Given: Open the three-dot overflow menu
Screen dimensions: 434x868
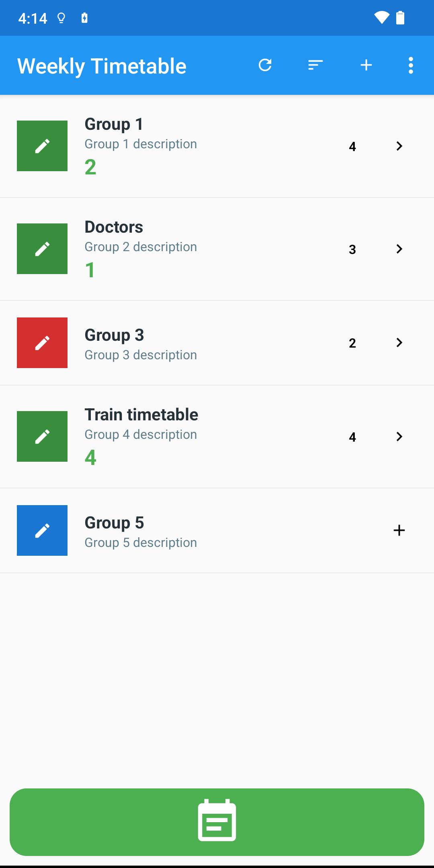Looking at the screenshot, I should pyautogui.click(x=410, y=65).
